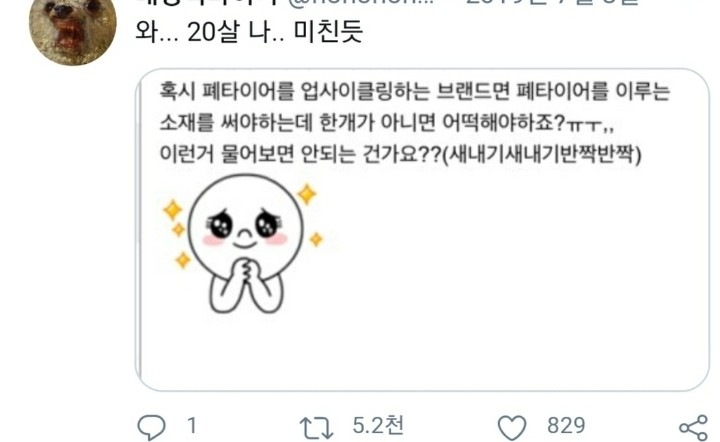720x442 pixels.
Task: Click the partially visible @handle
Action: click(x=363, y=2)
